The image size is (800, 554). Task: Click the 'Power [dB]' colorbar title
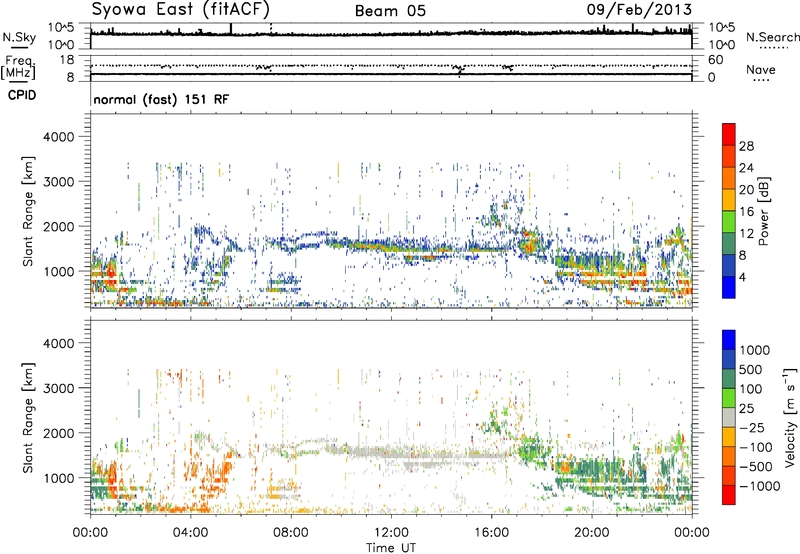[764, 211]
